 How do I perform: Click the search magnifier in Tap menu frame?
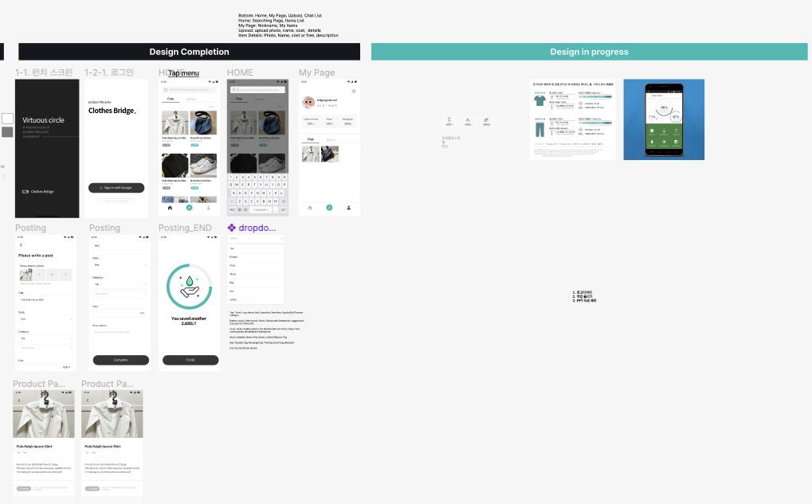(x=165, y=89)
